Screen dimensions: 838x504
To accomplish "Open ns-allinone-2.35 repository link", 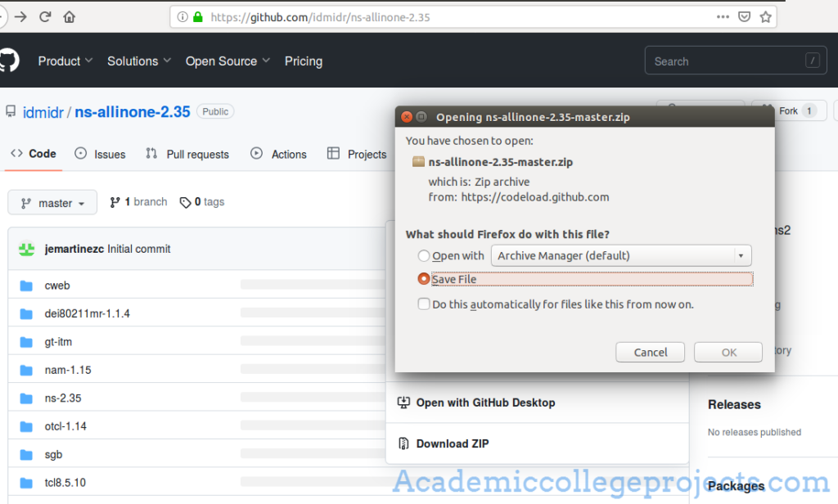I will [x=133, y=112].
